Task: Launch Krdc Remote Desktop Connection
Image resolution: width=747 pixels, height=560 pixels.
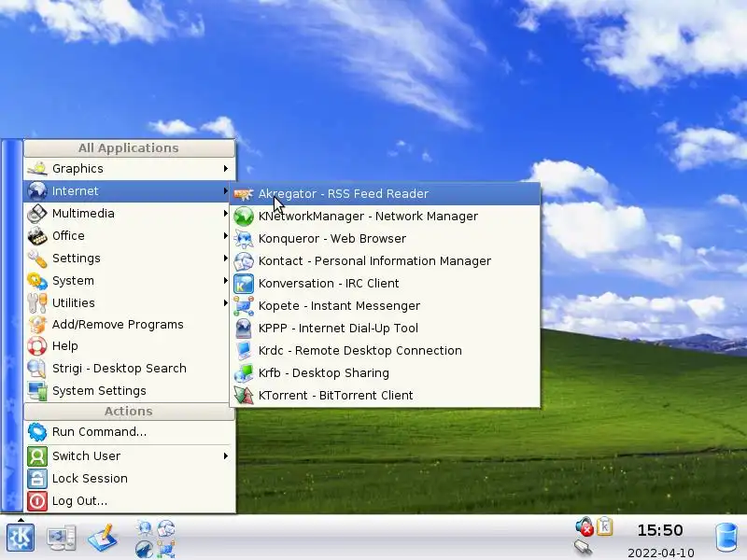Action: [385, 351]
